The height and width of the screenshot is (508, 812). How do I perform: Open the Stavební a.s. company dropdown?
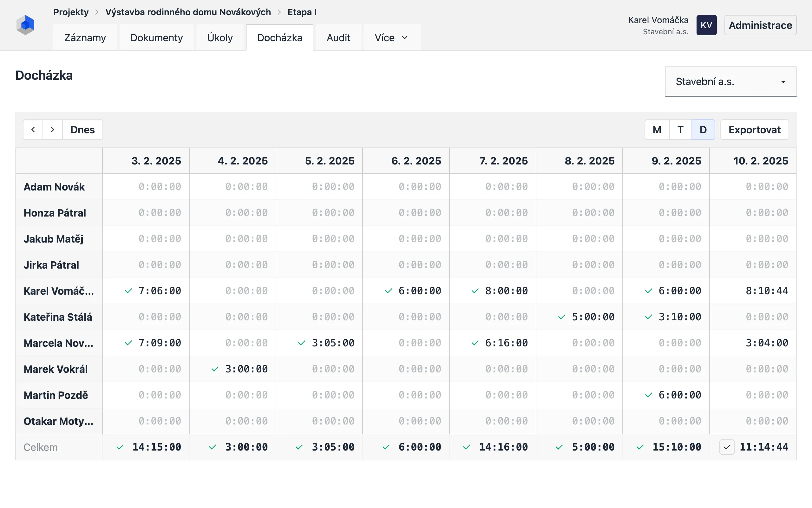pyautogui.click(x=731, y=81)
